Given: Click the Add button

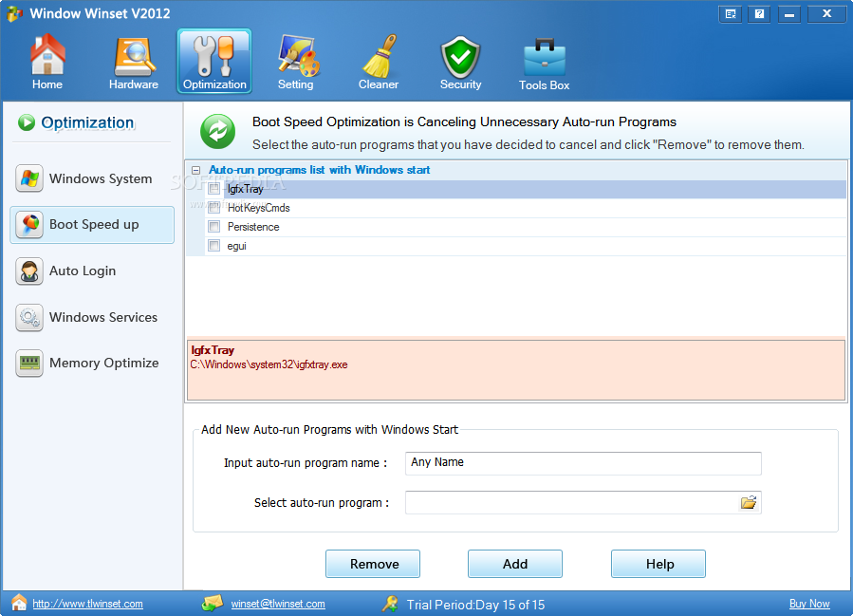Looking at the screenshot, I should pyautogui.click(x=515, y=564).
